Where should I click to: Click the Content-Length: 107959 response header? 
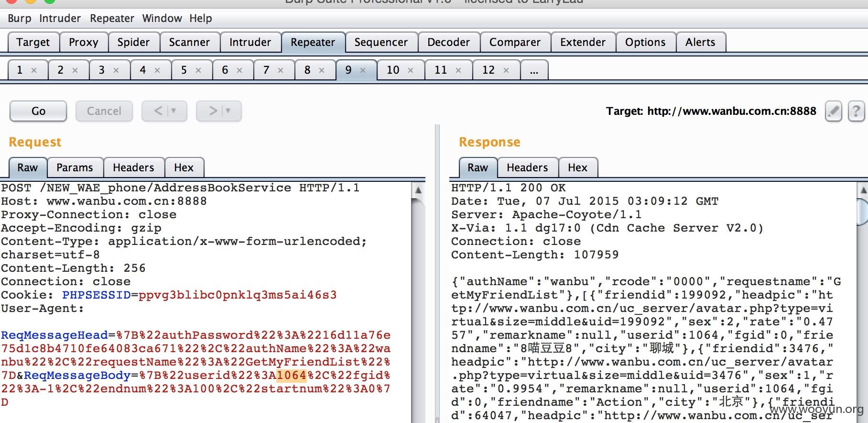point(535,255)
